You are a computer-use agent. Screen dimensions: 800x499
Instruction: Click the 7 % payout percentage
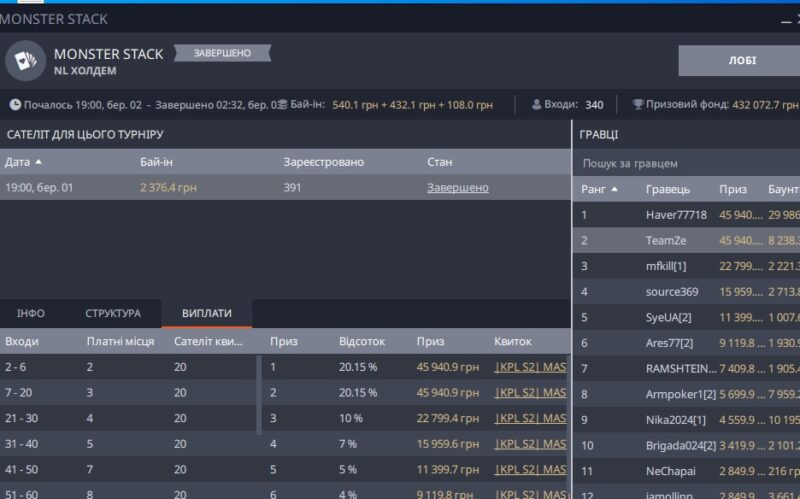coord(347,444)
